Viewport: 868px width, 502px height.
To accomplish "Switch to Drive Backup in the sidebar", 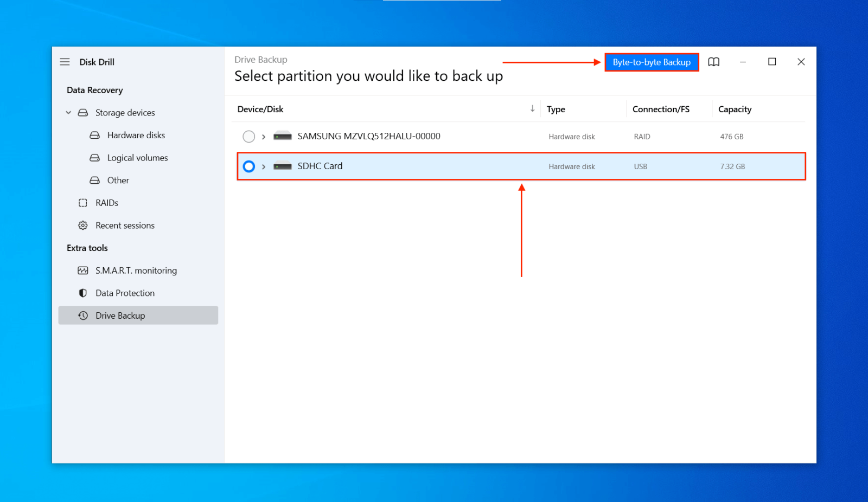I will [x=120, y=315].
